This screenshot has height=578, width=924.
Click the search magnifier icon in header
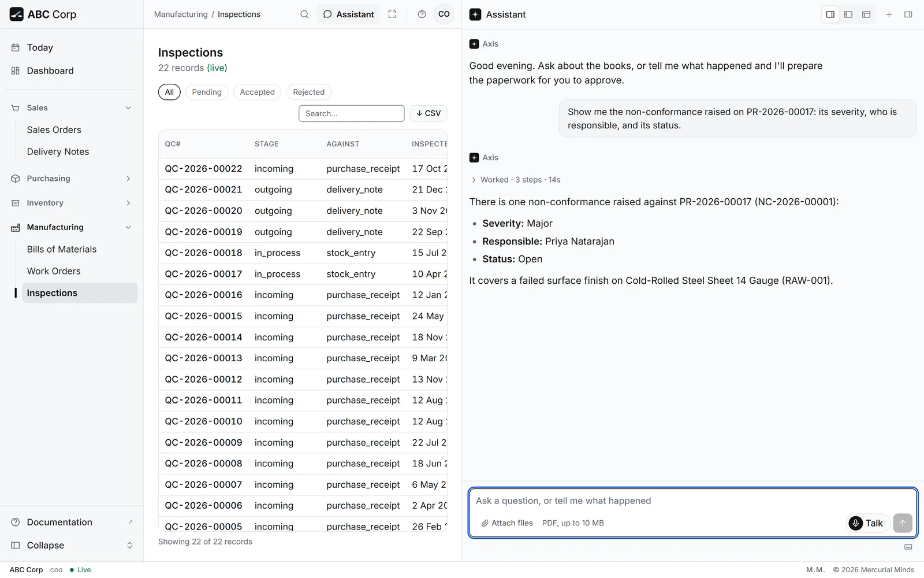[304, 14]
